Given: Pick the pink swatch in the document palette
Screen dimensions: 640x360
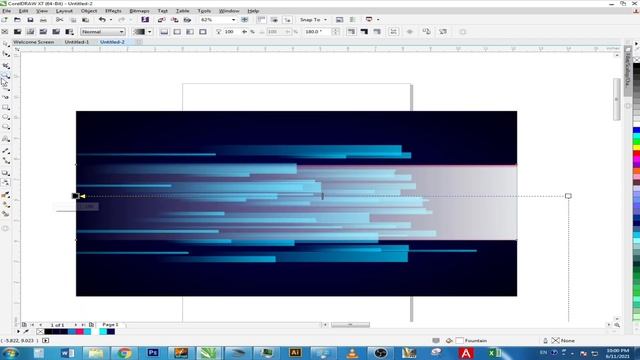Looking at the screenshot, I should click(80, 331).
